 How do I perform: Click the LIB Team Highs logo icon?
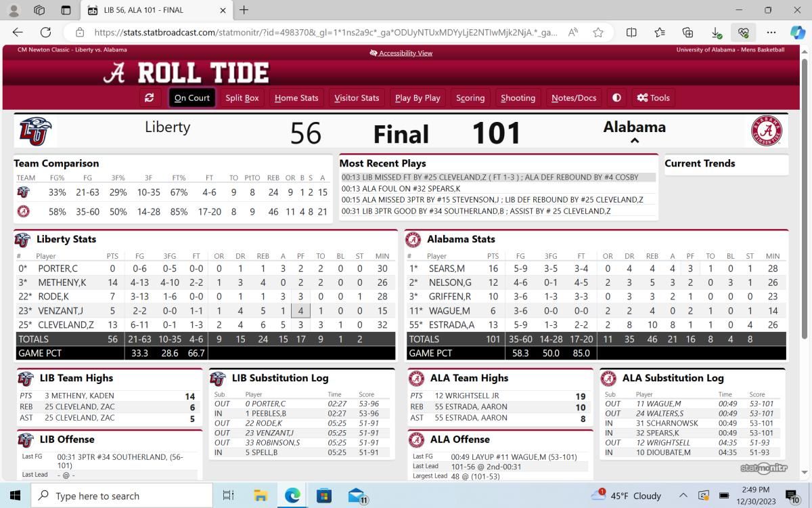tap(26, 379)
